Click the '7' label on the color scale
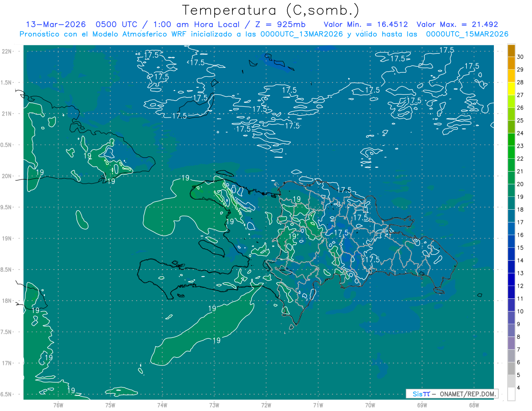This screenshot has height=411, width=532. pyautogui.click(x=519, y=349)
